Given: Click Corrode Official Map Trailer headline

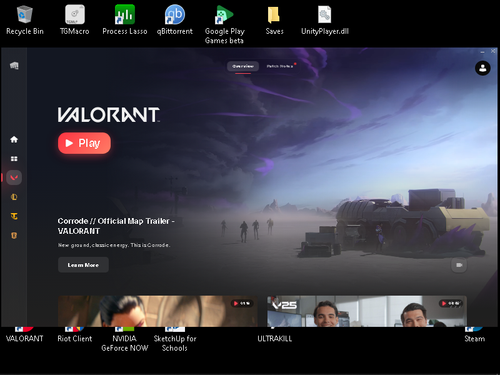Looking at the screenshot, I should [x=116, y=226].
